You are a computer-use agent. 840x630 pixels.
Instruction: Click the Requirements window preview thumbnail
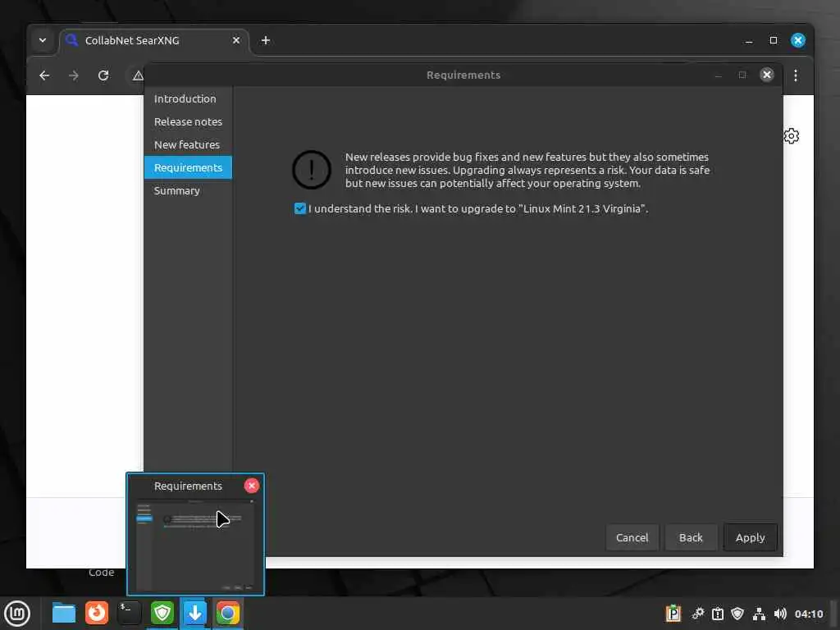[195, 545]
